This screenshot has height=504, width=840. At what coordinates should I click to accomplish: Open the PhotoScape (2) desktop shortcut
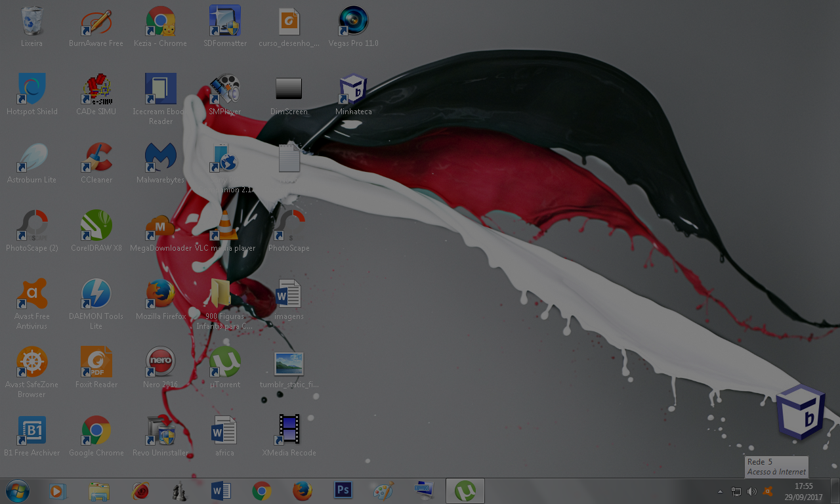click(x=31, y=231)
